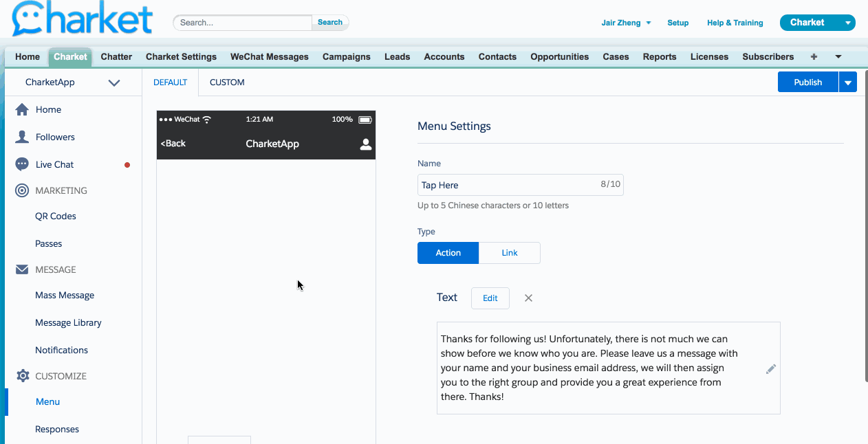Click the Home house icon in sidebar

click(x=22, y=110)
